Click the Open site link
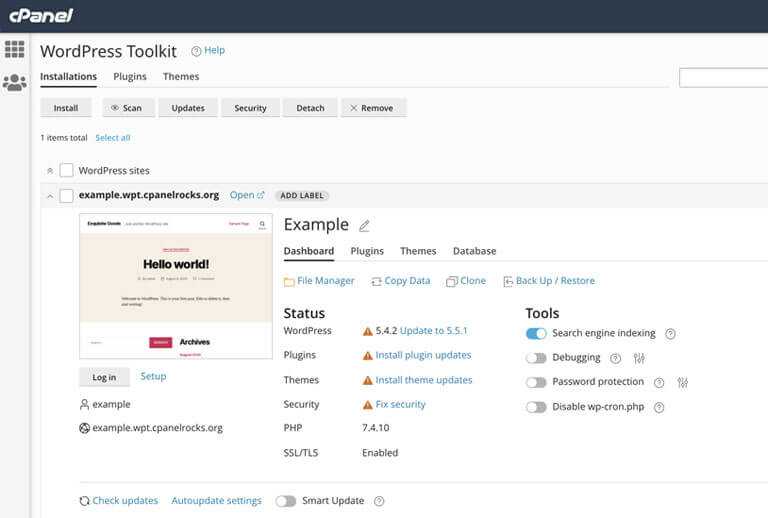 (x=242, y=195)
